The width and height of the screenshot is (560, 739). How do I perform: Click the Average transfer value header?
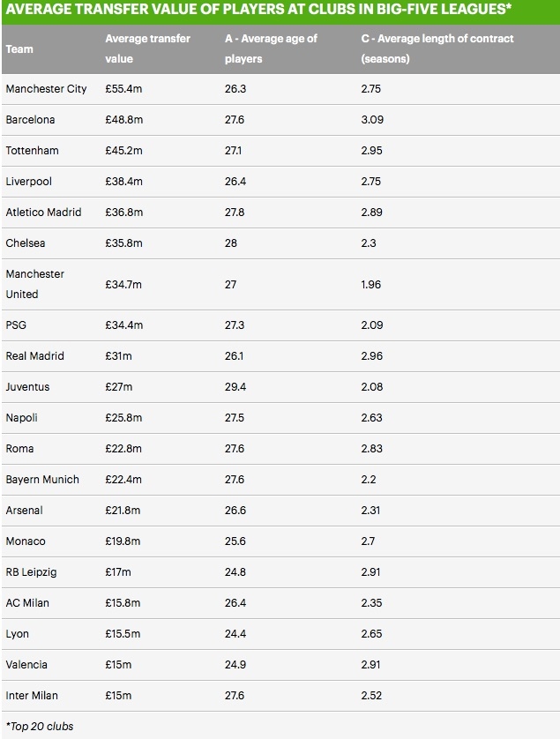147,49
